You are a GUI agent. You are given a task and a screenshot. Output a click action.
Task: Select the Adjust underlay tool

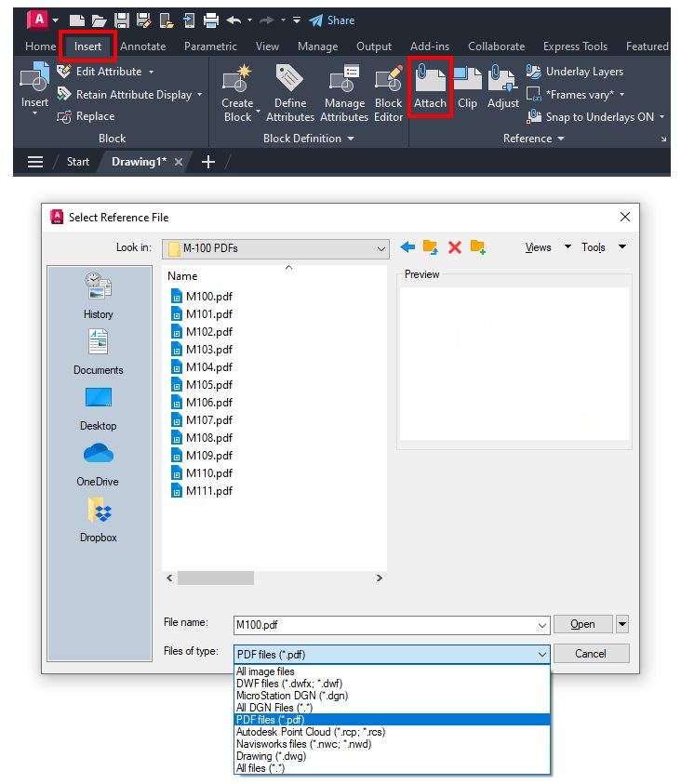(503, 87)
